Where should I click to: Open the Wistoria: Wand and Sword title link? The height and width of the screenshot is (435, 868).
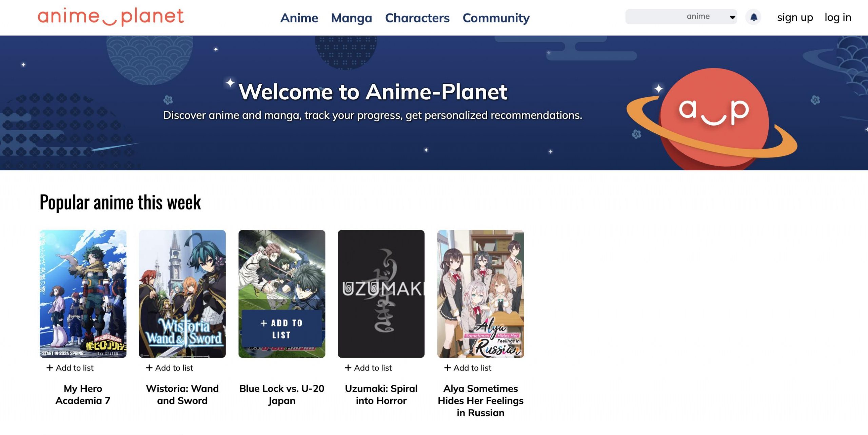pos(182,394)
